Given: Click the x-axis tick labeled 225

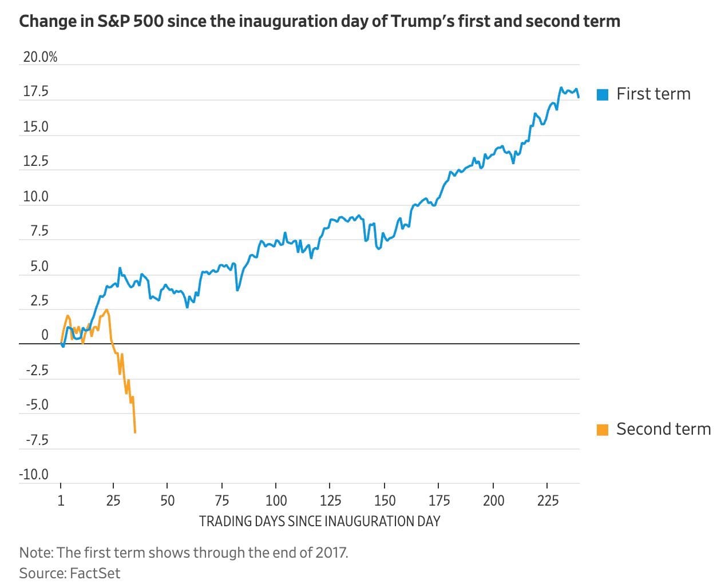Looking at the screenshot, I should 548,501.
